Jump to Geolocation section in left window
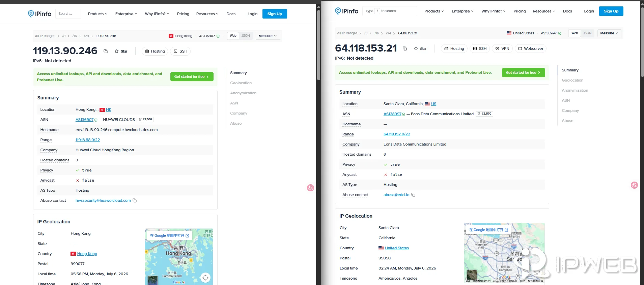The width and height of the screenshot is (644, 285). click(x=241, y=83)
